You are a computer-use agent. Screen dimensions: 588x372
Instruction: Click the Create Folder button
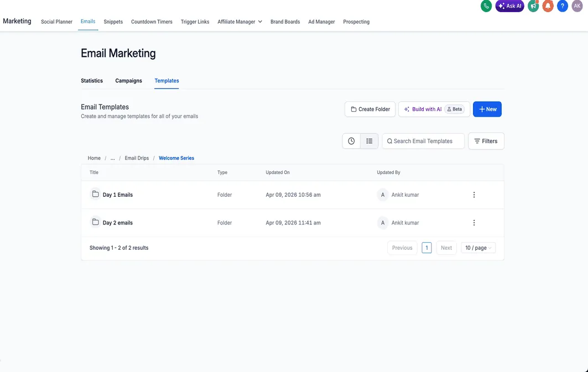(370, 109)
